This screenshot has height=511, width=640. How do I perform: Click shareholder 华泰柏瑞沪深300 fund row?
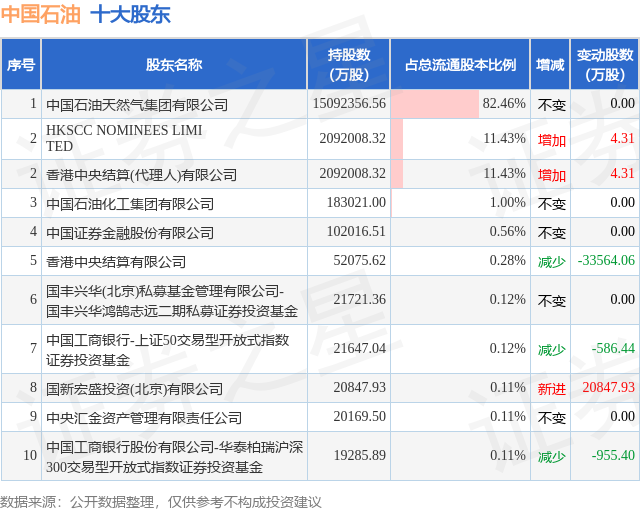[x=174, y=457]
